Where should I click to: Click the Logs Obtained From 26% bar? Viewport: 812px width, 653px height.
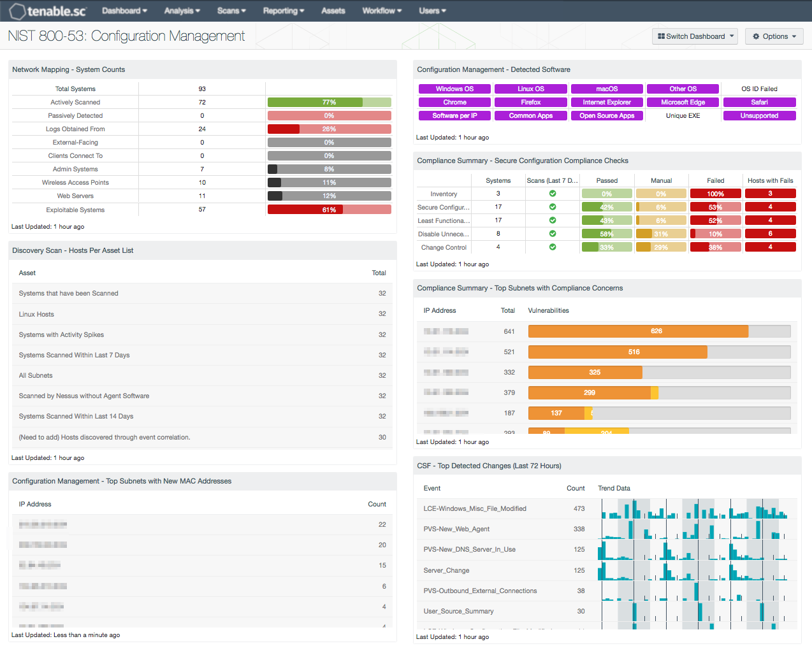329,129
